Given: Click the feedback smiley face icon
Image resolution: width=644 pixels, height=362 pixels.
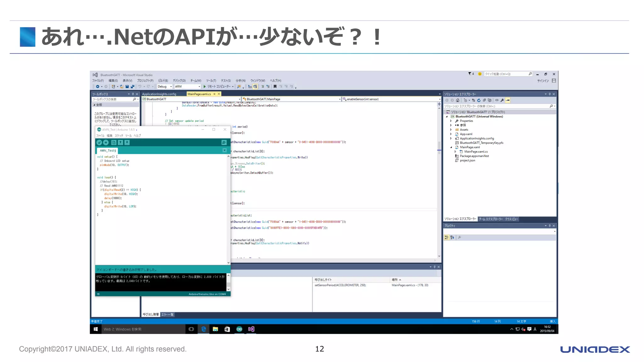Looking at the screenshot, I should pyautogui.click(x=480, y=74).
